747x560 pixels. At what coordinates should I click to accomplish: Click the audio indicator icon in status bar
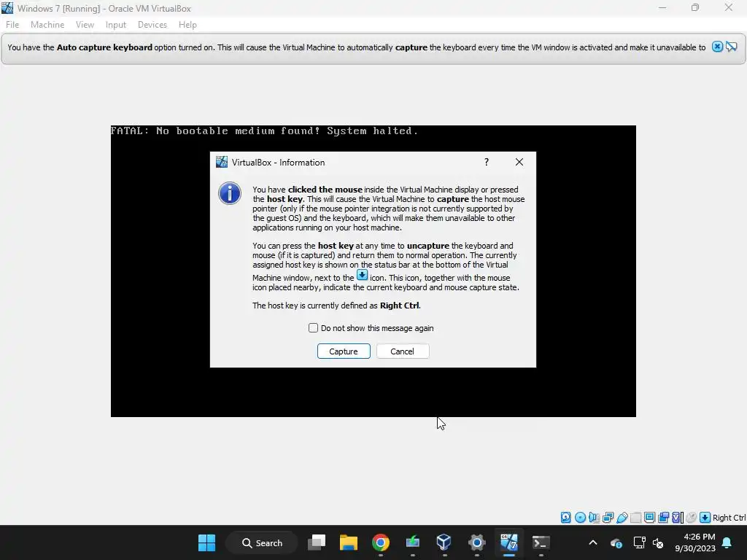(x=594, y=518)
